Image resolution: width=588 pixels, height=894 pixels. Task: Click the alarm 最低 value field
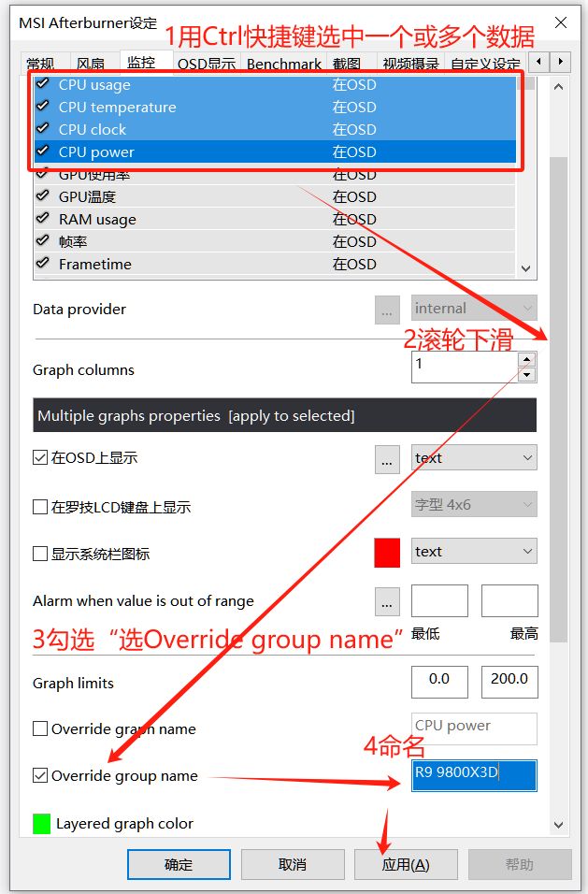pos(440,600)
